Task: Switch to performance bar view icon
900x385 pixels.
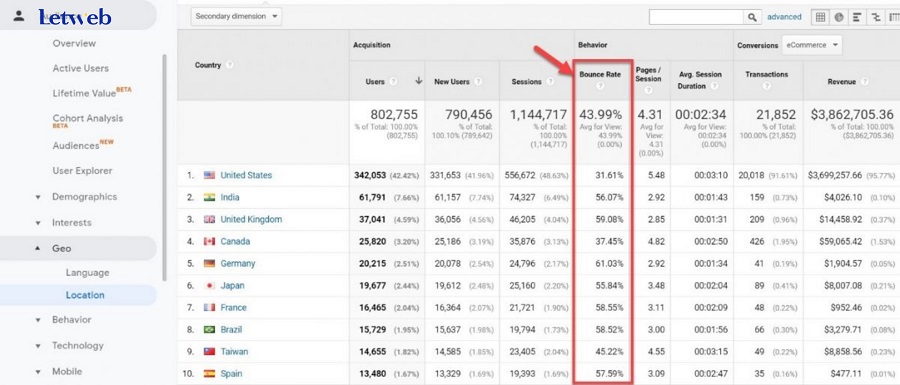Action: (857, 17)
